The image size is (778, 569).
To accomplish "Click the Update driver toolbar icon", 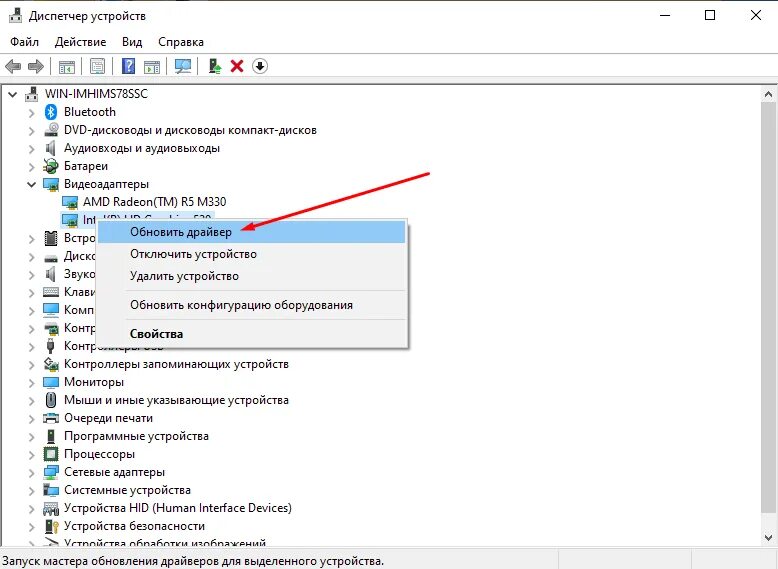I will pos(214,66).
